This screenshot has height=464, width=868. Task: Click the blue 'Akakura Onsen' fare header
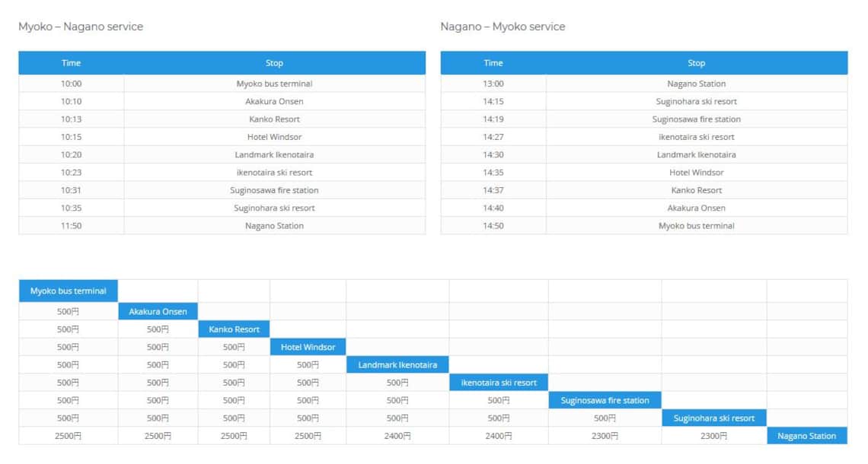tap(158, 311)
